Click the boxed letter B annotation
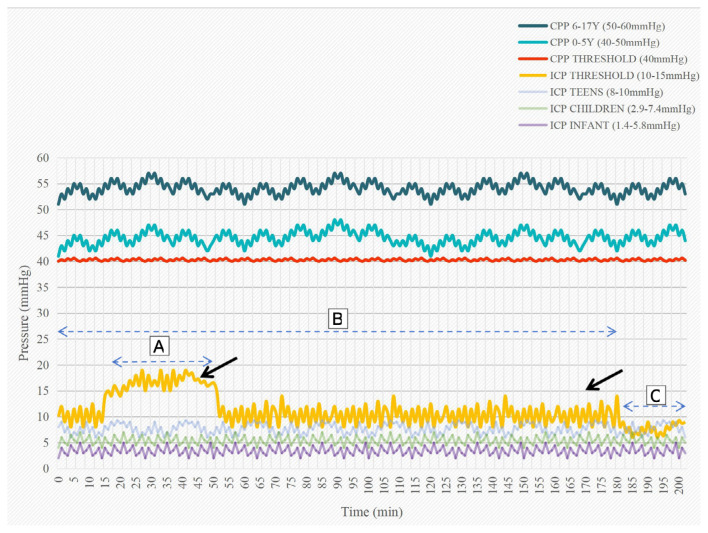The image size is (708, 533). (x=337, y=319)
